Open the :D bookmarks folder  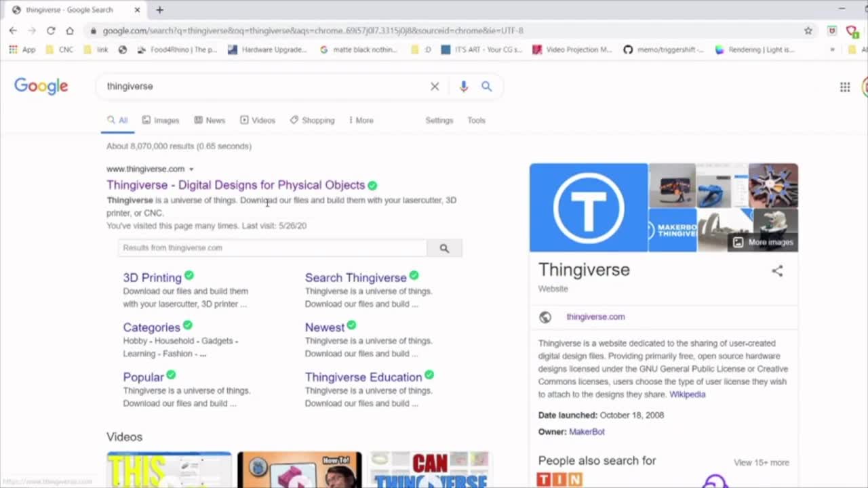421,49
